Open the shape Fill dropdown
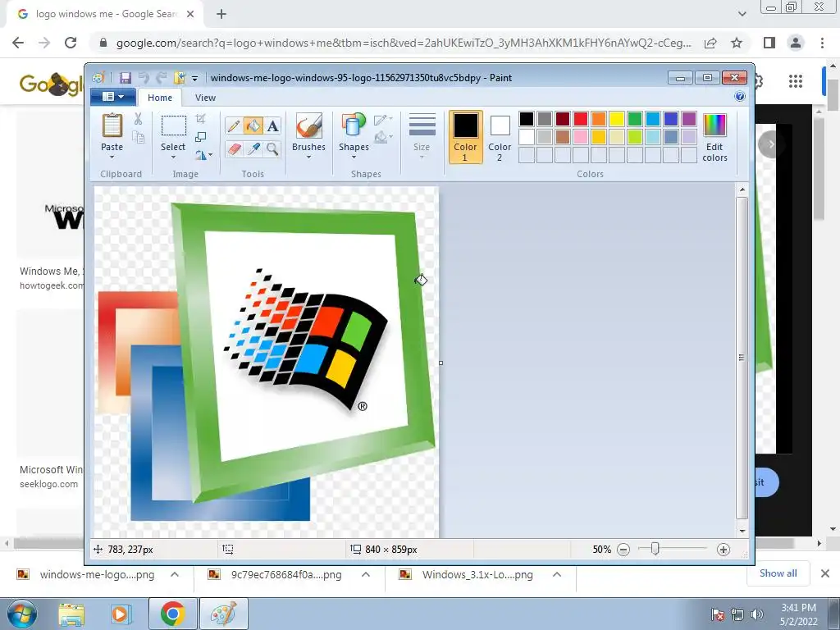 coord(383,138)
